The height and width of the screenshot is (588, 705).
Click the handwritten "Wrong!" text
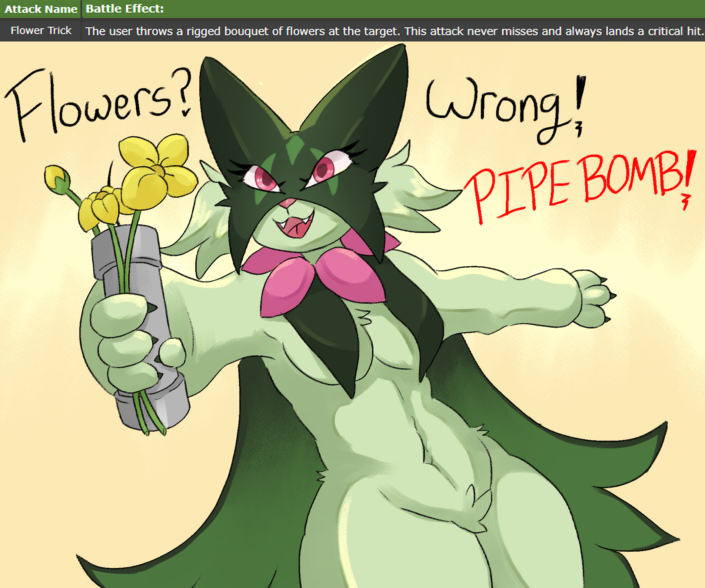[506, 110]
